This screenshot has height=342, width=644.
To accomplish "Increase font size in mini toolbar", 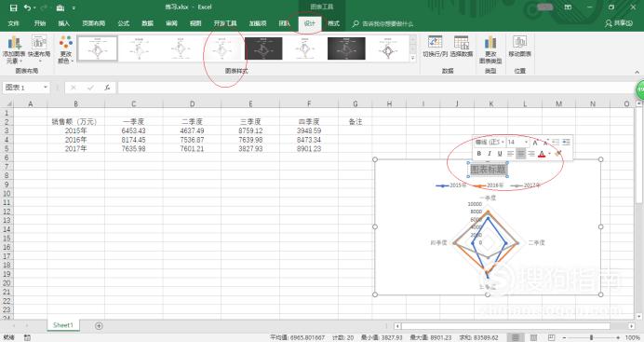I will point(535,143).
